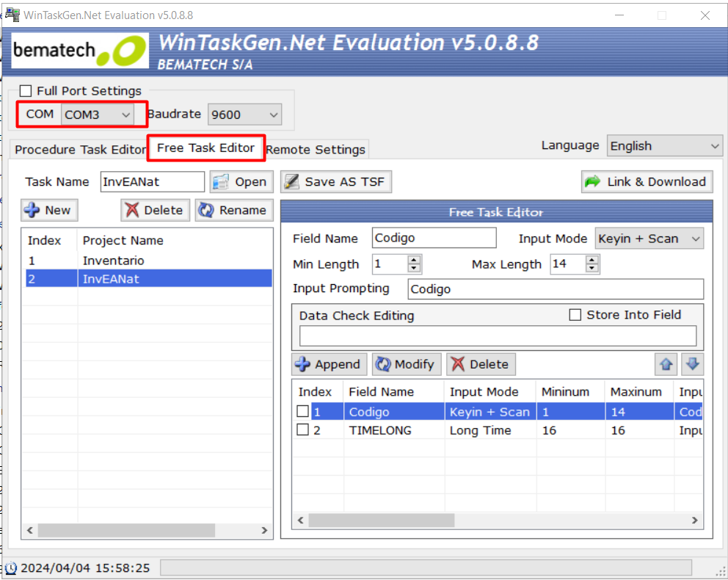
Task: Rename the selected project
Action: tap(234, 211)
